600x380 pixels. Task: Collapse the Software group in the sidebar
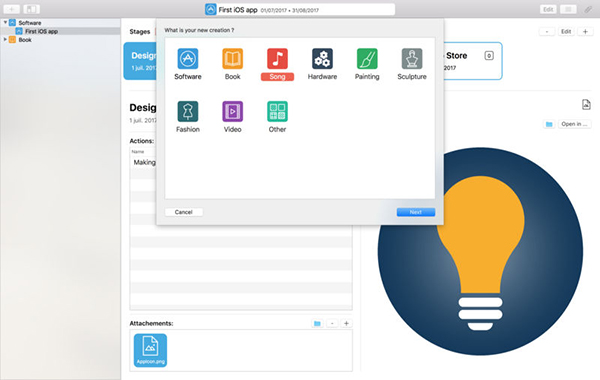[5, 23]
